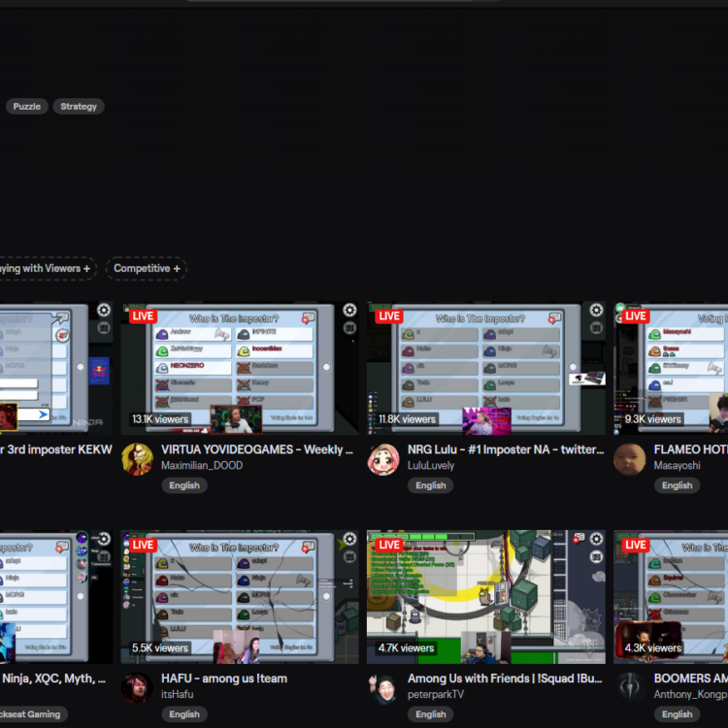Select the Strategy category tag
This screenshot has height=728, width=728.
[x=79, y=106]
